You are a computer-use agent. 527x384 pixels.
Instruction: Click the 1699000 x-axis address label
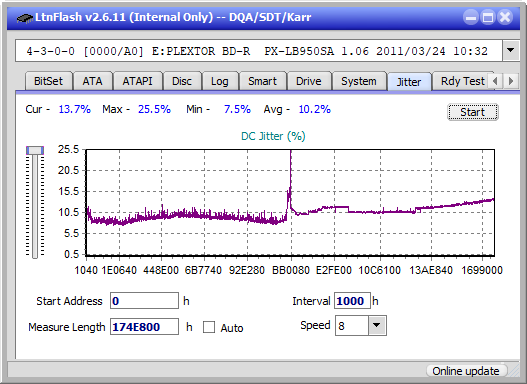pyautogui.click(x=482, y=270)
